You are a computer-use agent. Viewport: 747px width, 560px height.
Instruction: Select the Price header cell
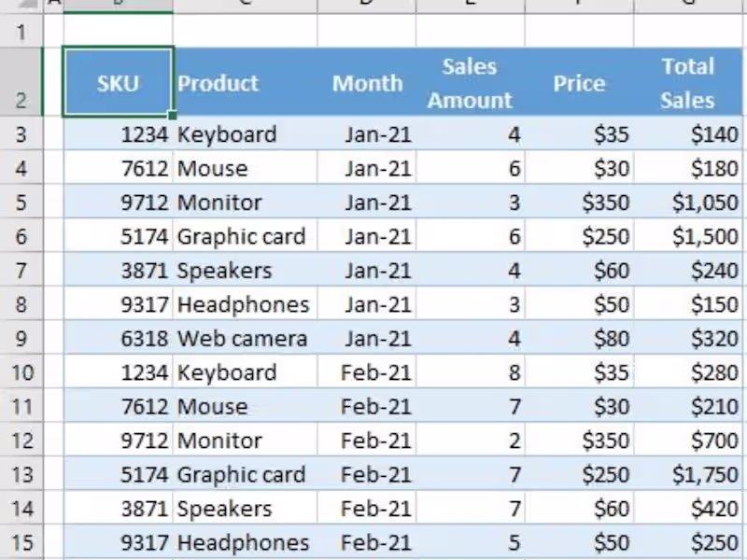coord(579,83)
